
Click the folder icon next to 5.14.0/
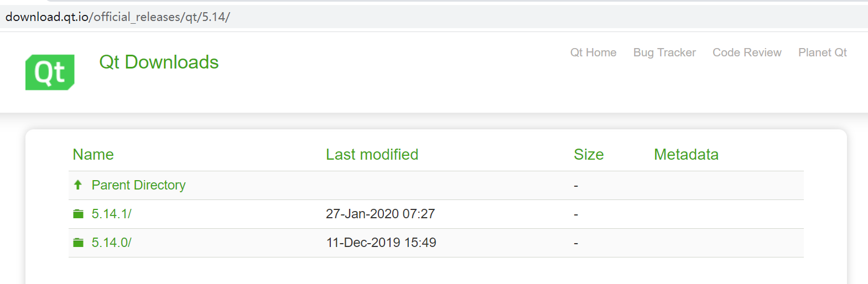click(78, 243)
